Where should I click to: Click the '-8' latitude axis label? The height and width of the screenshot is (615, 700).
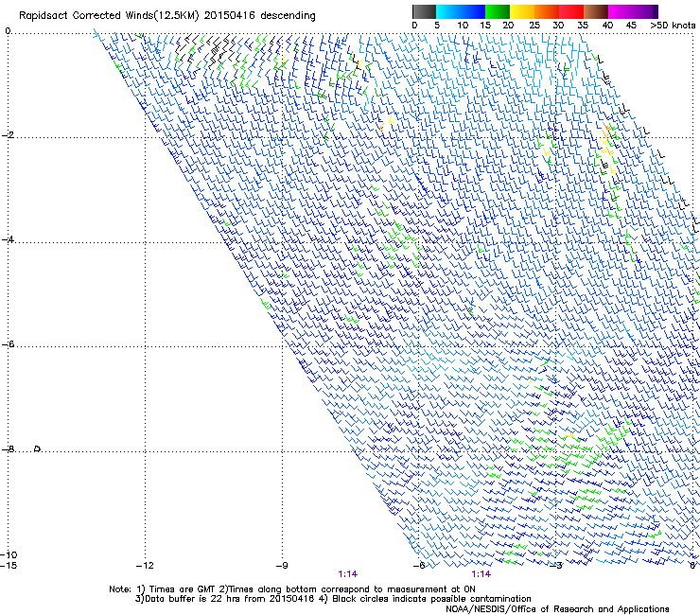(8, 448)
